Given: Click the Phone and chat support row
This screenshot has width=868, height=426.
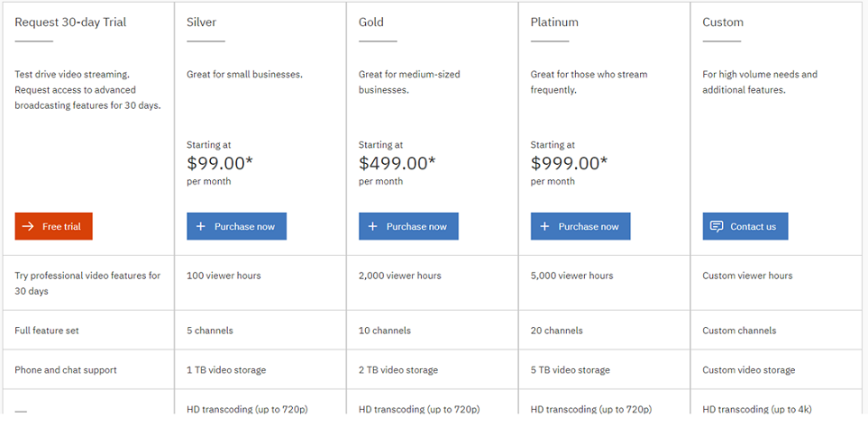Looking at the screenshot, I should click(66, 370).
